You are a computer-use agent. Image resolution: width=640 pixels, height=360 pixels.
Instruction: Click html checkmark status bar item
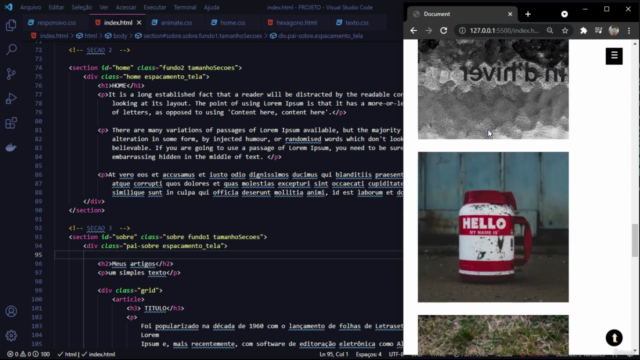pyautogui.click(x=67, y=354)
